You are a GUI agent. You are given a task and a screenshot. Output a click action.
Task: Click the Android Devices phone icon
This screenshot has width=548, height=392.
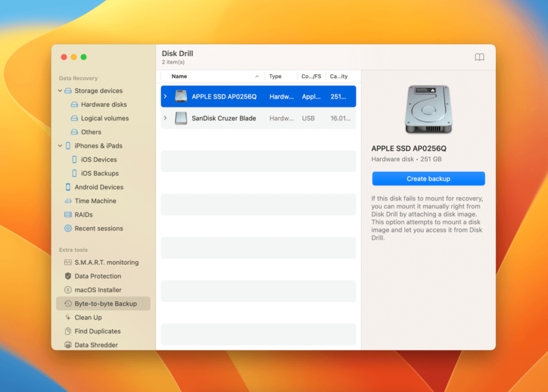click(68, 187)
